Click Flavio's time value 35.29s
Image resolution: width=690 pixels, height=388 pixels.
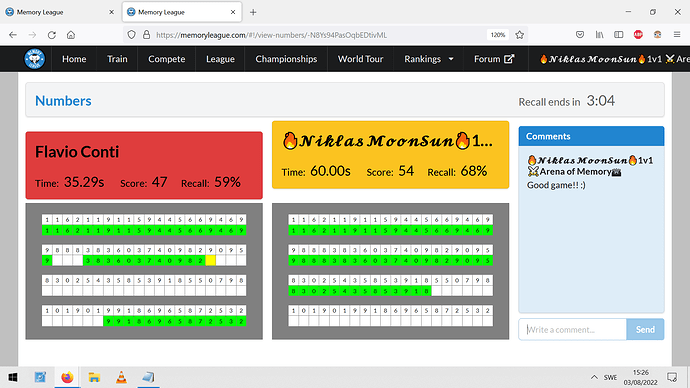(x=84, y=182)
